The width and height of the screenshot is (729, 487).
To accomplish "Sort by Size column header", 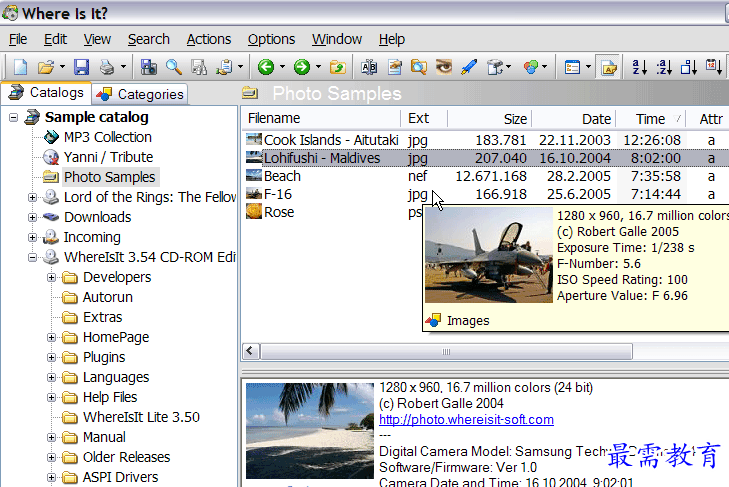I will pyautogui.click(x=490, y=119).
